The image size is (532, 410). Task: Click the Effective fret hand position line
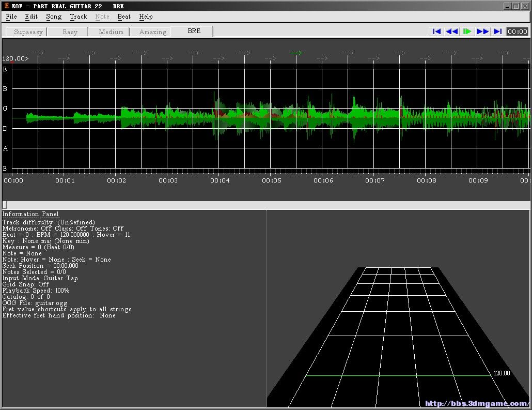click(59, 315)
